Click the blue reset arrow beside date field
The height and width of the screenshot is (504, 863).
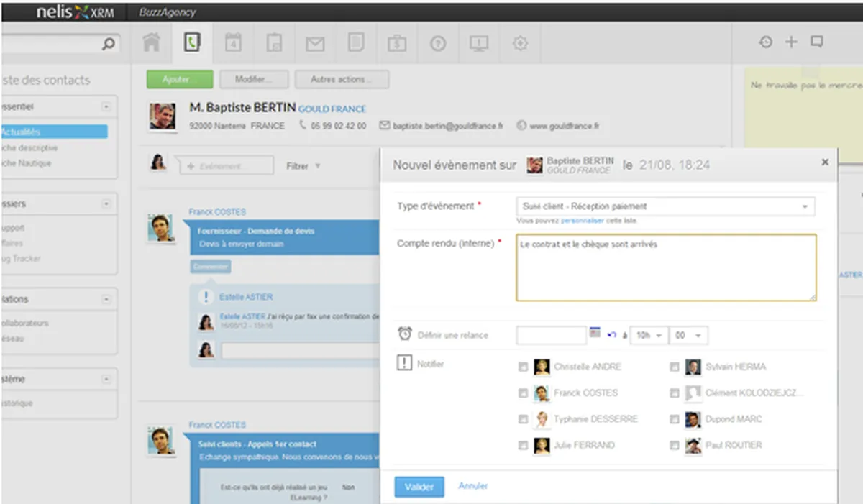pyautogui.click(x=612, y=335)
